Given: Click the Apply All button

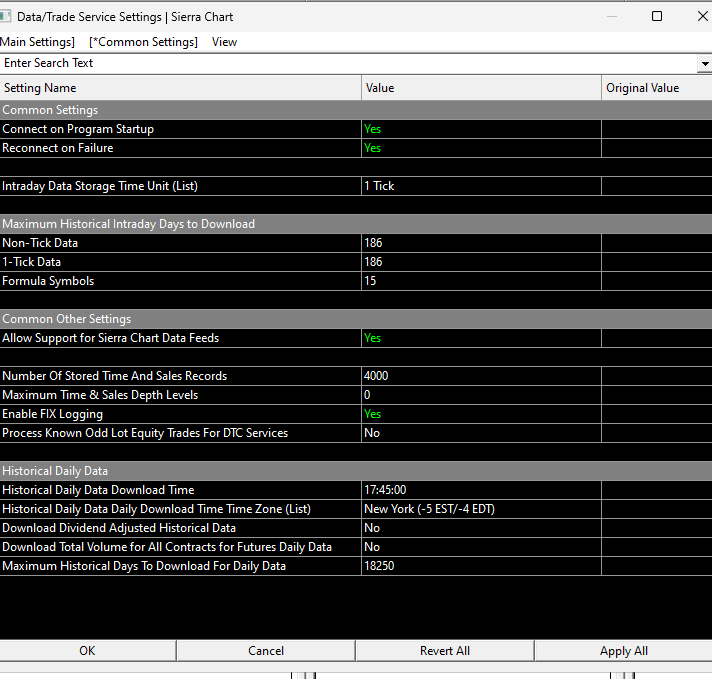Looking at the screenshot, I should tap(623, 651).
